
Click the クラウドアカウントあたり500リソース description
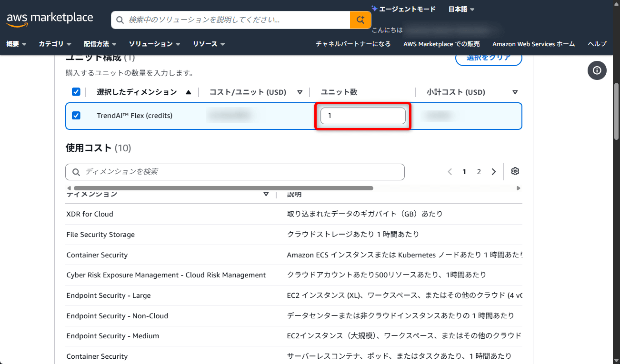(387, 275)
